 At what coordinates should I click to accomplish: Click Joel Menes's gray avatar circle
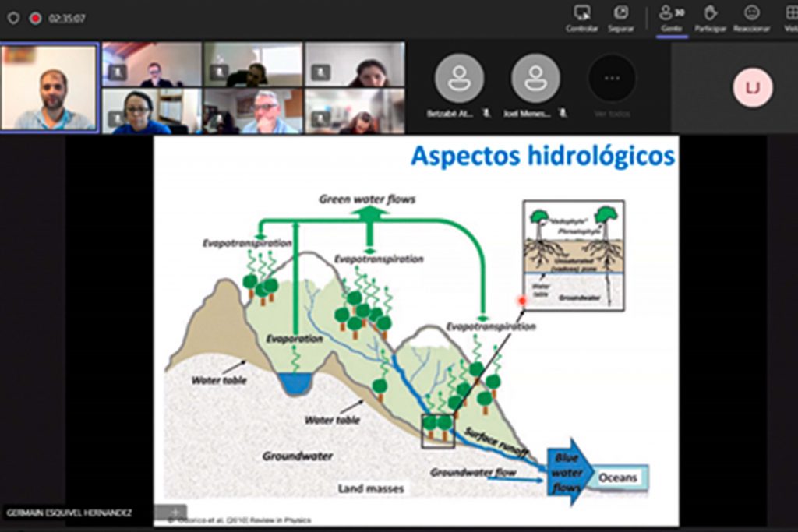535,78
